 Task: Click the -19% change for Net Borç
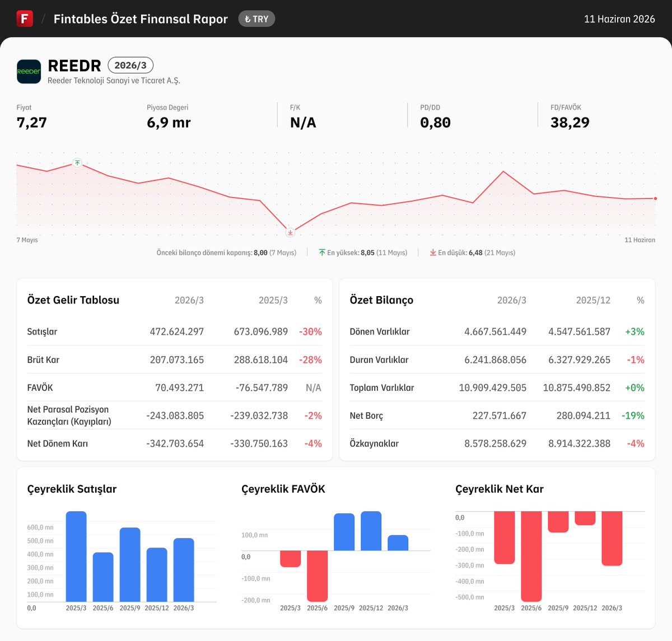click(x=633, y=415)
